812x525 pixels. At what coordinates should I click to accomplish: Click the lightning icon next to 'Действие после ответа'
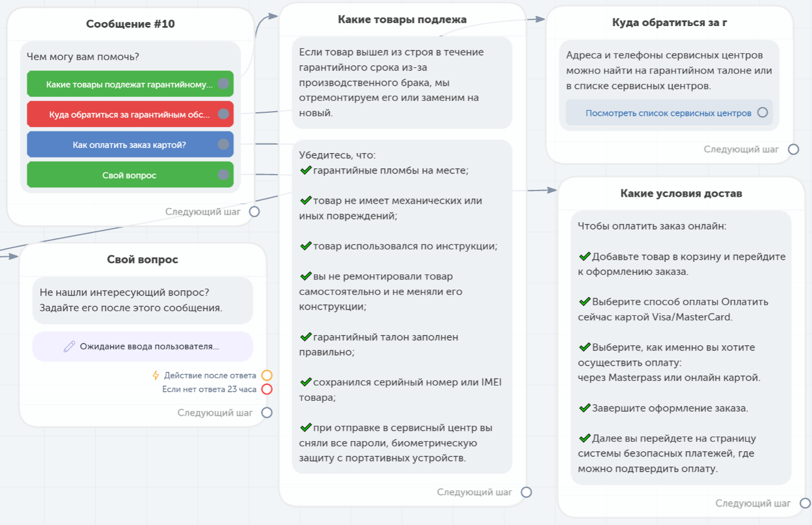(155, 375)
